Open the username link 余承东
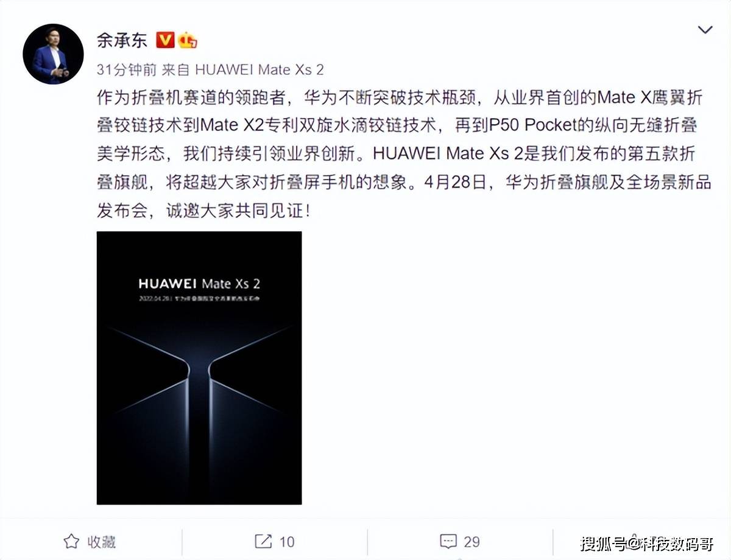 pyautogui.click(x=122, y=40)
